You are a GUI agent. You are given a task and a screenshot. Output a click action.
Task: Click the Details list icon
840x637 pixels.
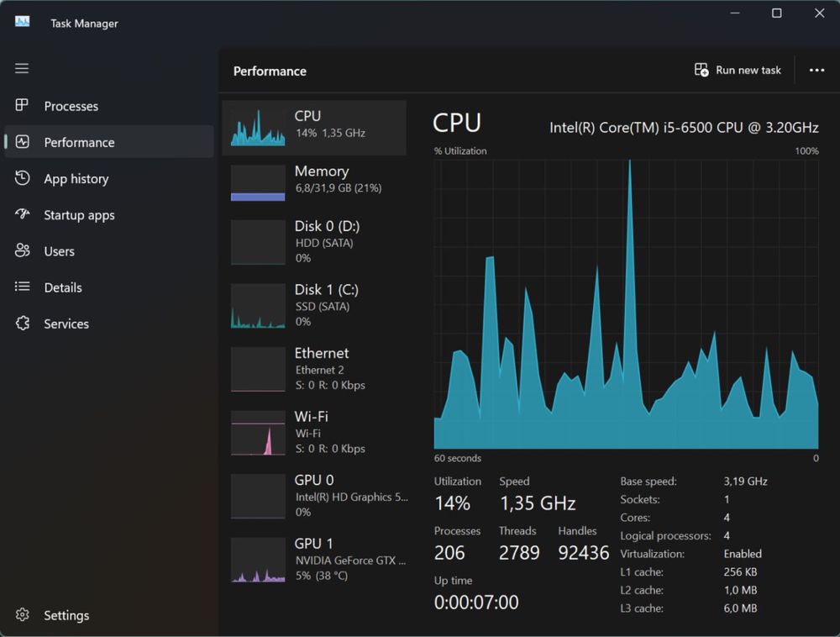[22, 287]
